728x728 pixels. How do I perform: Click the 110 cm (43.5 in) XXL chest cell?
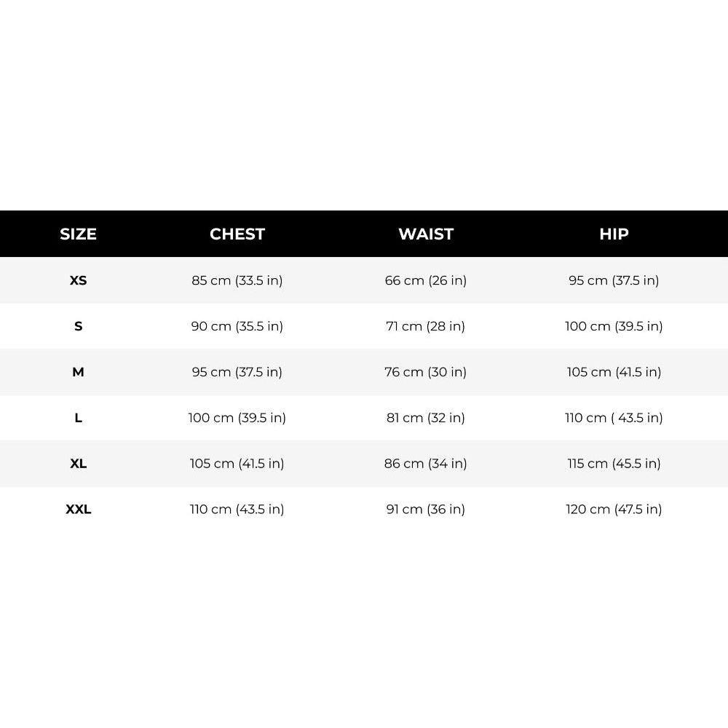tap(237, 510)
